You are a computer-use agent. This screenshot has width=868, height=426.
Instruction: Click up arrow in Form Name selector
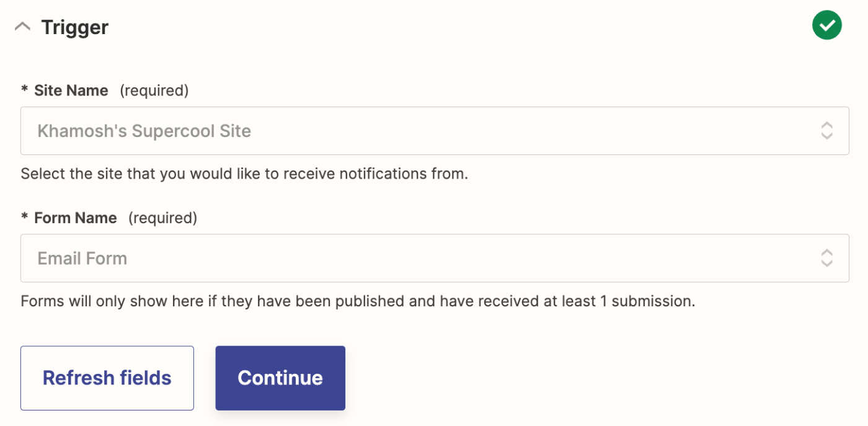pyautogui.click(x=826, y=252)
